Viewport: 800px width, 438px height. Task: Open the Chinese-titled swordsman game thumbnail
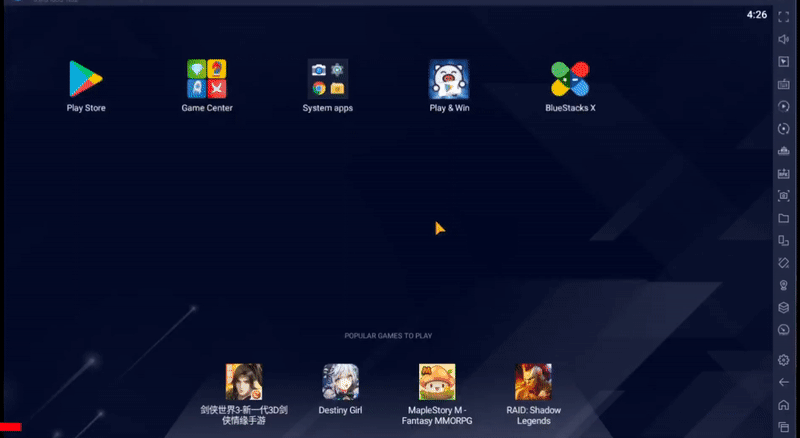(244, 382)
